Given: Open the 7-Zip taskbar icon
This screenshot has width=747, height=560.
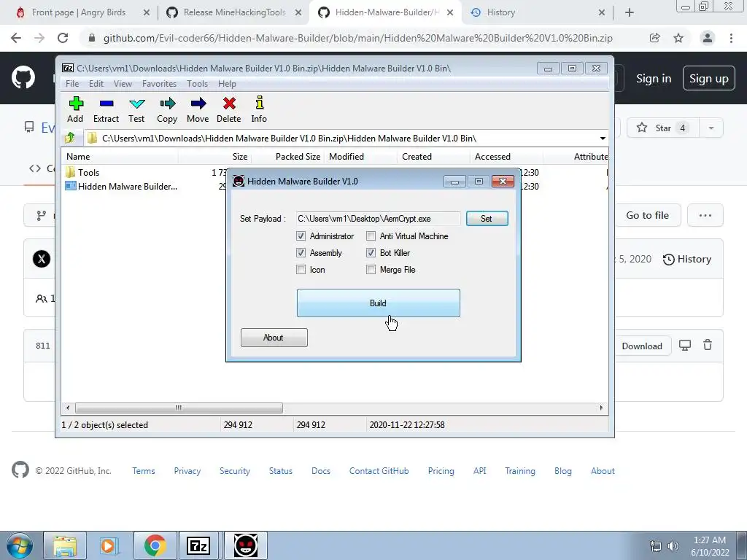Looking at the screenshot, I should [x=198, y=545].
